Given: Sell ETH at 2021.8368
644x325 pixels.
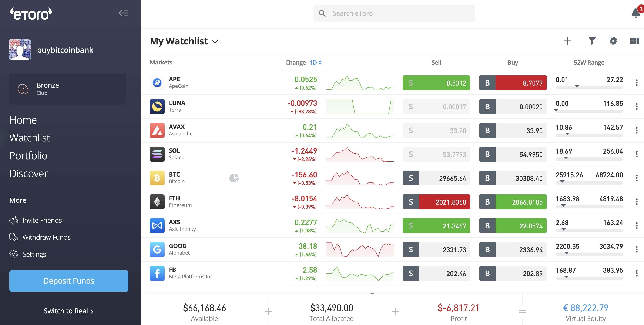Looking at the screenshot, I should click(x=436, y=202).
